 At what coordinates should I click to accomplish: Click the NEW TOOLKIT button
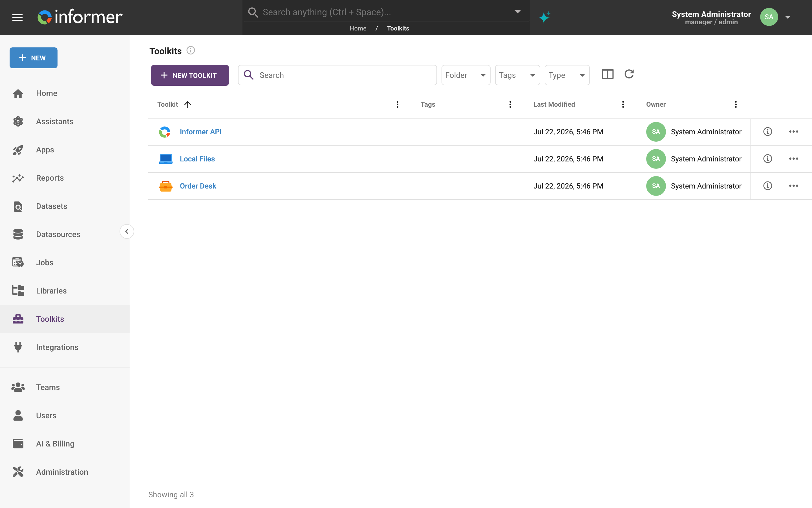coord(190,75)
